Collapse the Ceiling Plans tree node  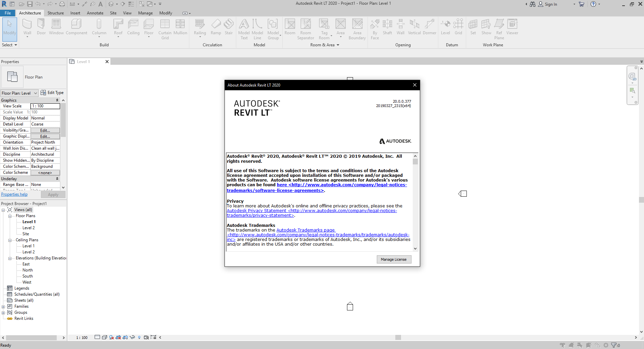pos(10,240)
